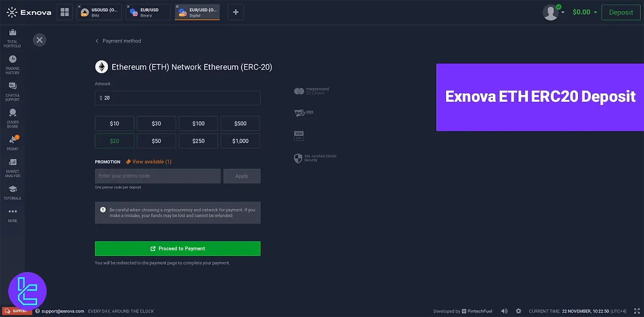Open the More sidebar menu
The height and width of the screenshot is (317, 644).
(x=12, y=213)
